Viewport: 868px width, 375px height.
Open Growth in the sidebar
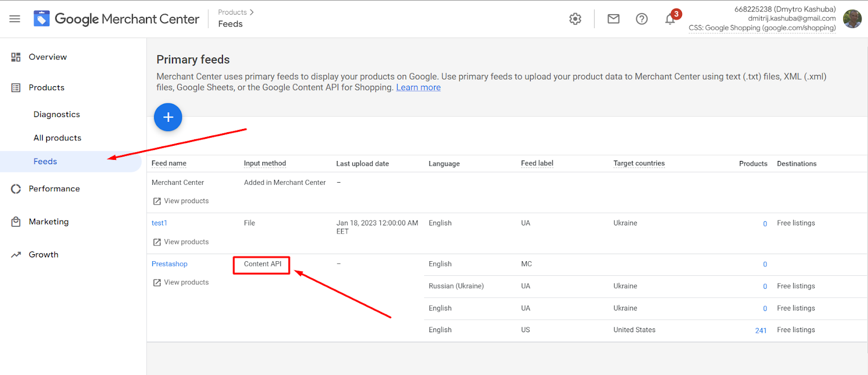tap(43, 255)
